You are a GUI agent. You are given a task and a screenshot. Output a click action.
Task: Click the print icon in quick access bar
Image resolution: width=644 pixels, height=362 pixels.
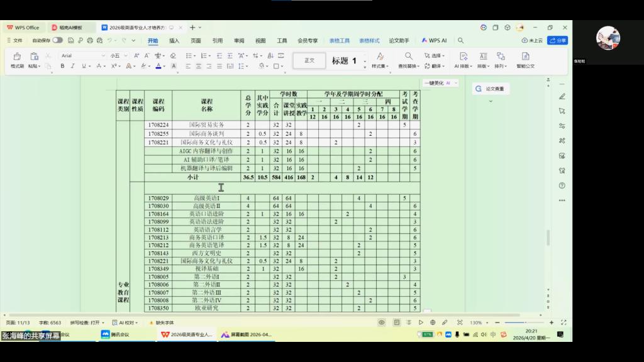click(x=91, y=40)
